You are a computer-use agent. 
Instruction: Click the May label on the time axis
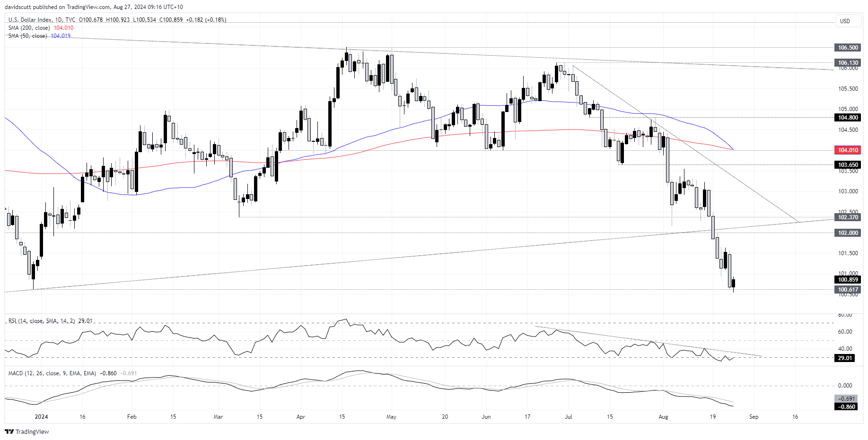click(391, 417)
